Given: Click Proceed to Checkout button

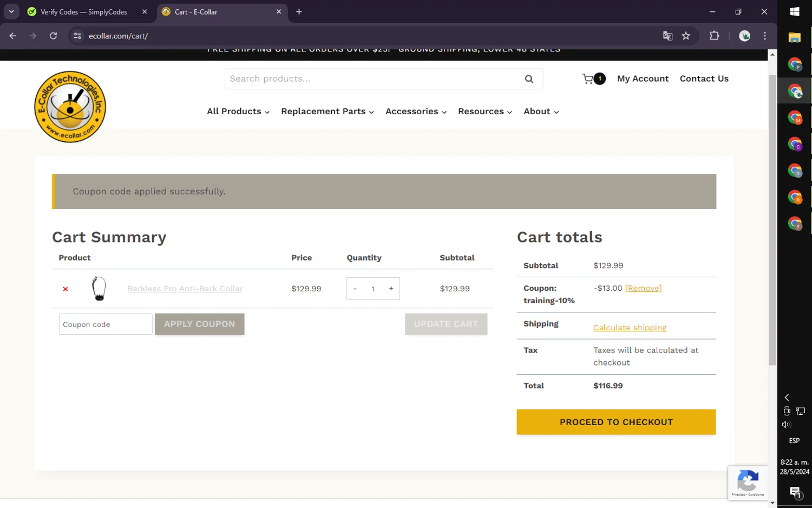Looking at the screenshot, I should click(x=616, y=422).
